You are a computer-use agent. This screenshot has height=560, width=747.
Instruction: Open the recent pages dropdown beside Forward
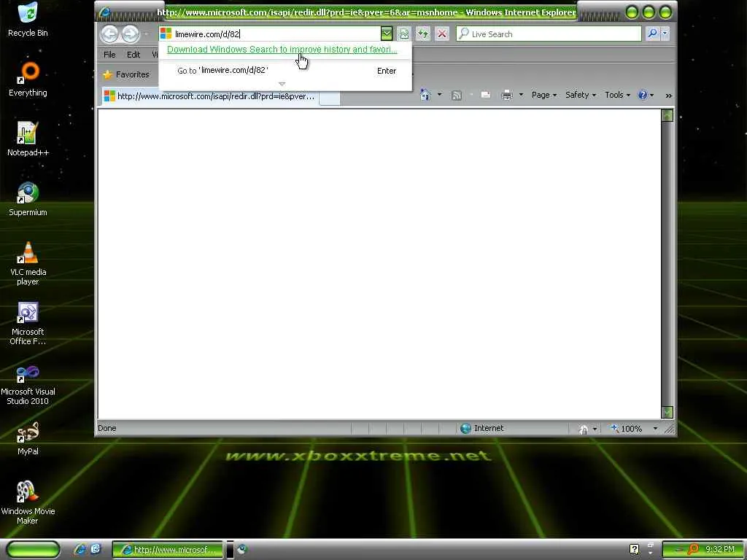click(146, 34)
